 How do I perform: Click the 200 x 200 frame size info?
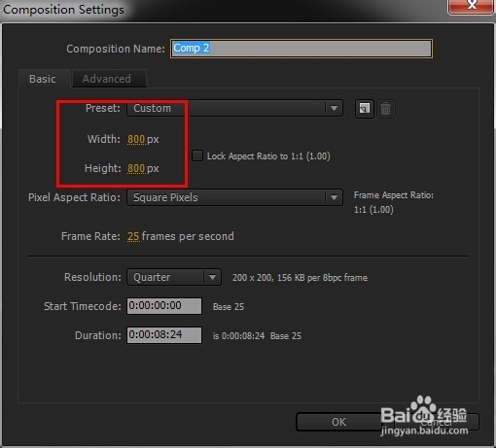click(300, 278)
